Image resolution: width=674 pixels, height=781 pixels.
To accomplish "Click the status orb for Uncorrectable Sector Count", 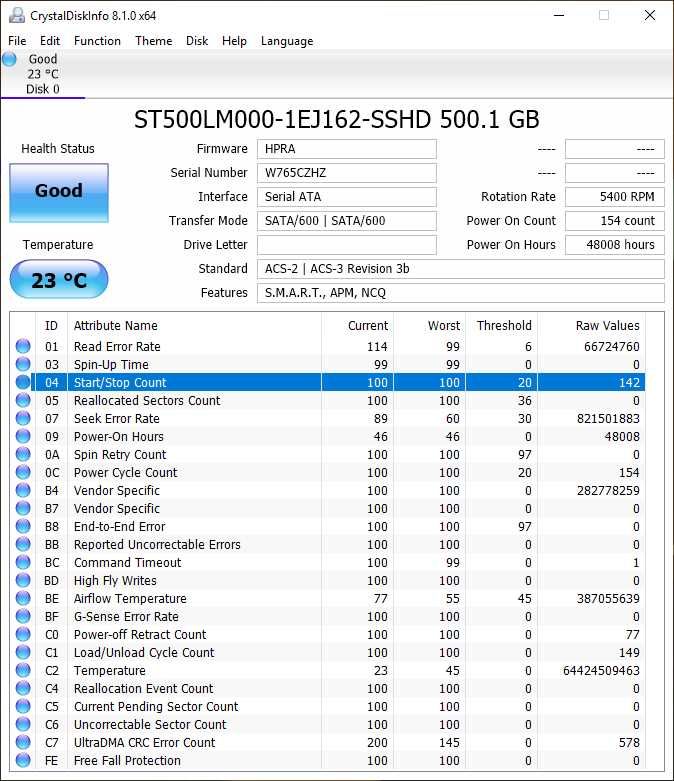I will (23, 724).
